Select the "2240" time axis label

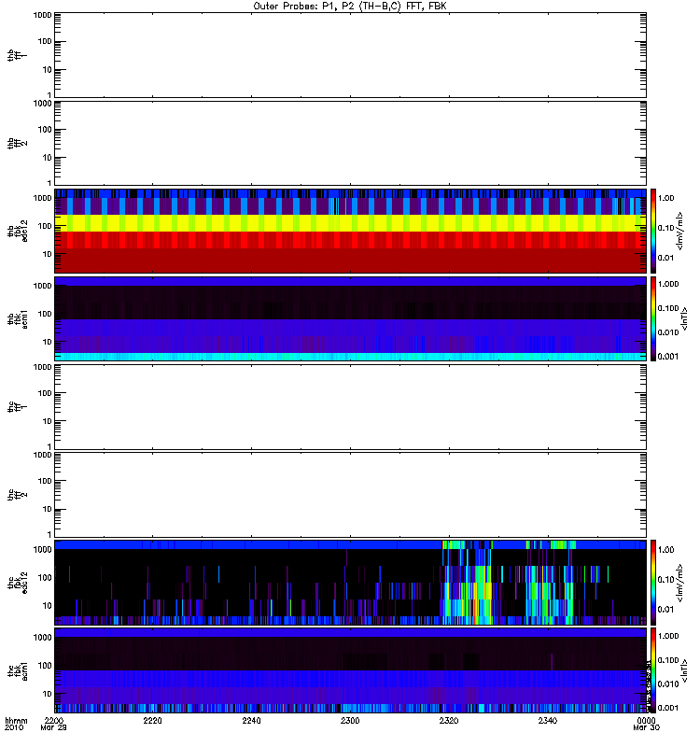[x=251, y=720]
